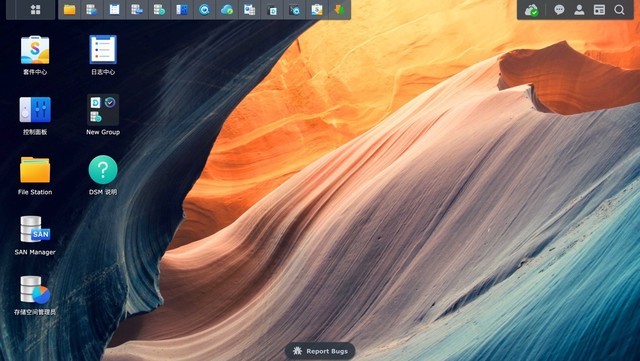This screenshot has height=361, width=640.
Task: Select the cloud icon in taskbar
Action: coord(227,9)
